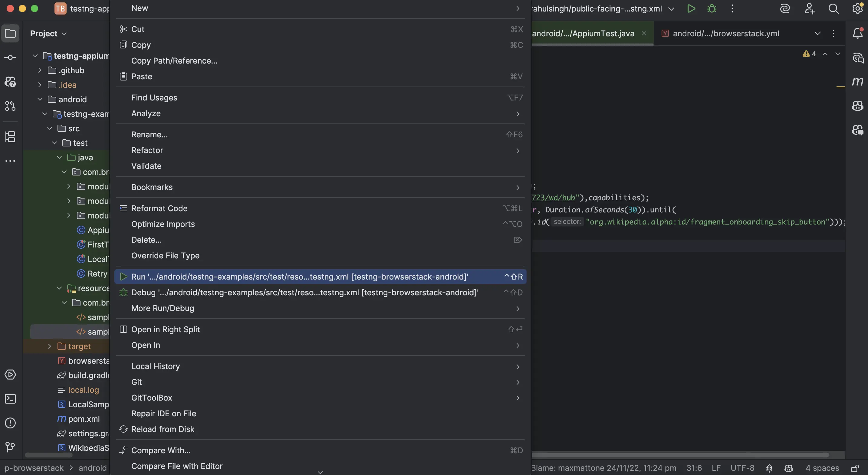Click the Debug bug icon in toolbar

(x=712, y=9)
